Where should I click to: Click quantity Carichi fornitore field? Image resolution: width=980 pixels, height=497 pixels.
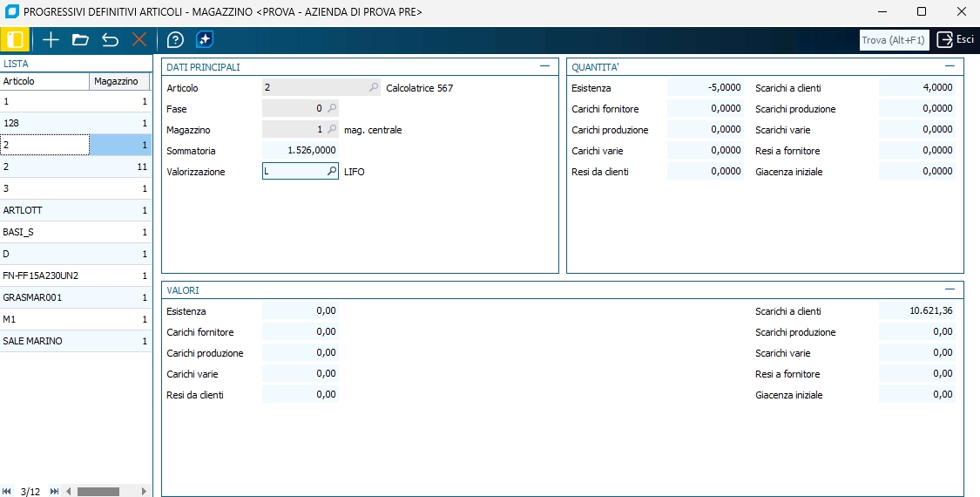(706, 108)
